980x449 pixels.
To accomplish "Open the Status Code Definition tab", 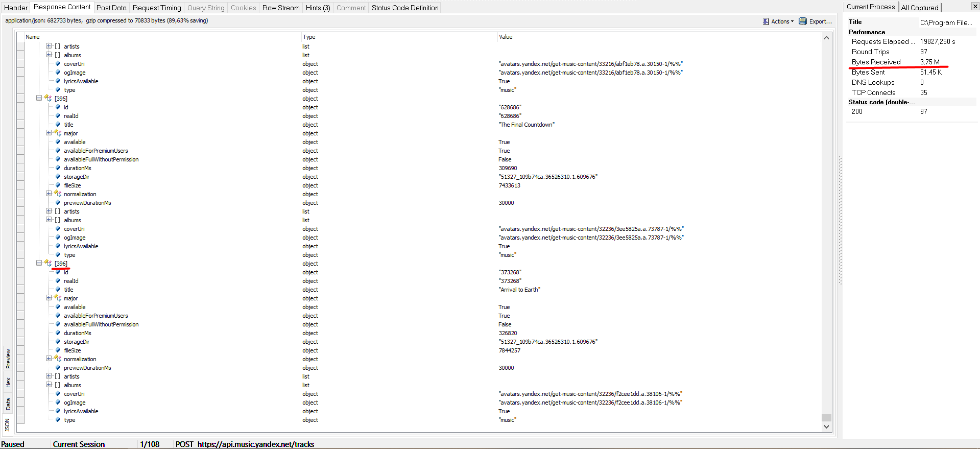I will click(x=405, y=8).
